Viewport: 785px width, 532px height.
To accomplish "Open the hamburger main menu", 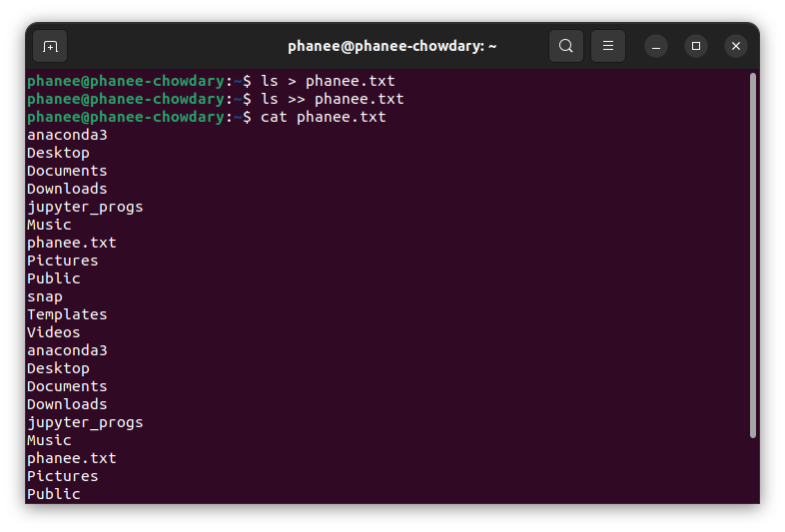I will point(608,46).
